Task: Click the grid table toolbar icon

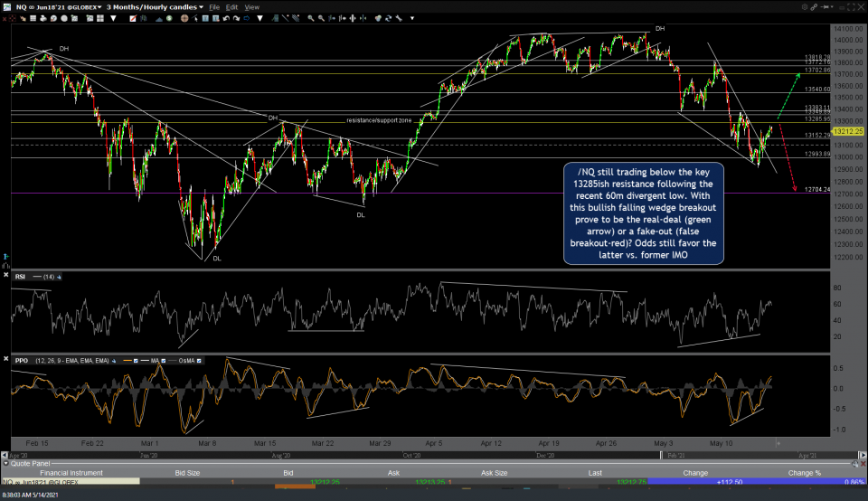Action: click(33, 18)
